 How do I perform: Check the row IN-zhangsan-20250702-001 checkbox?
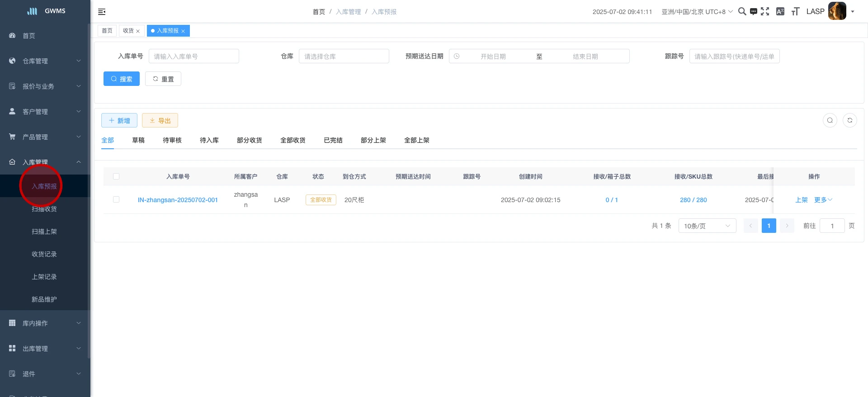116,199
